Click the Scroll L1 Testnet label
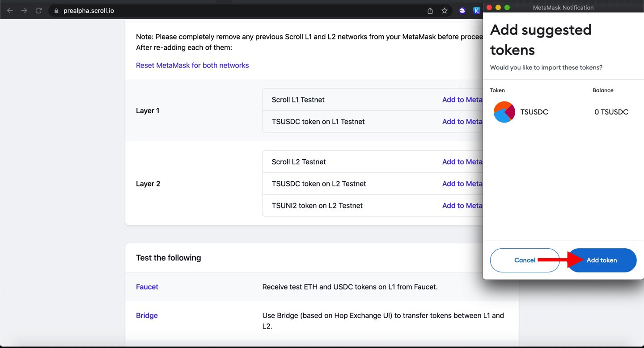This screenshot has width=644, height=348. point(298,100)
